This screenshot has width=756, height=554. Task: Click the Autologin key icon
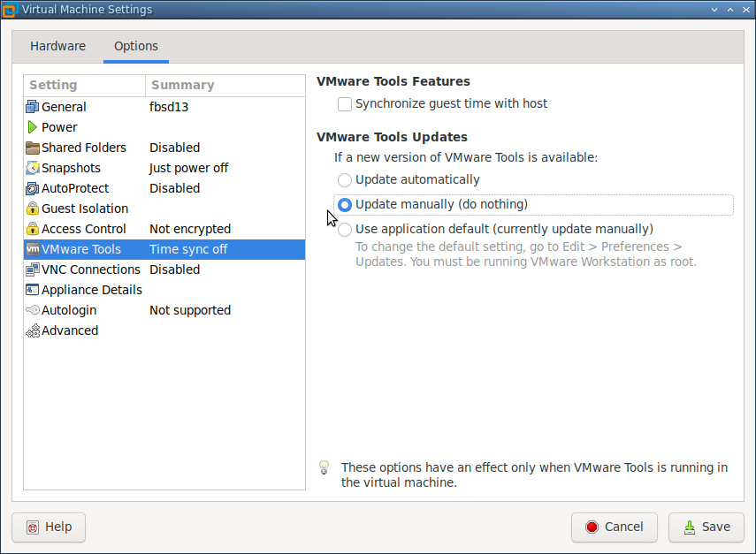click(33, 310)
